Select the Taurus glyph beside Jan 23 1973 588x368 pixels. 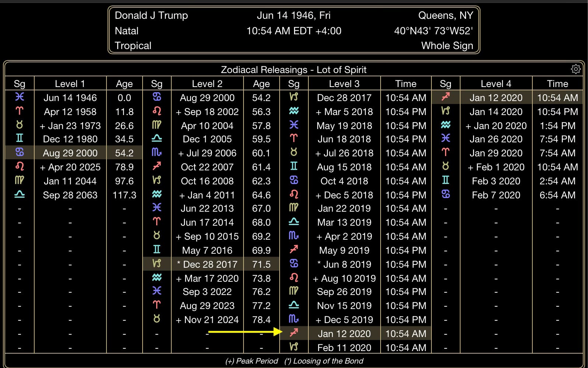coord(20,125)
